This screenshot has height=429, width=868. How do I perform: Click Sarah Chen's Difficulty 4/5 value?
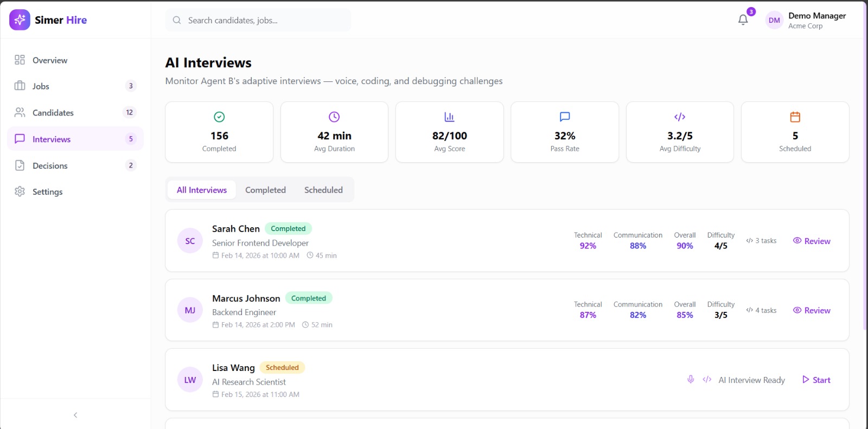coord(721,246)
